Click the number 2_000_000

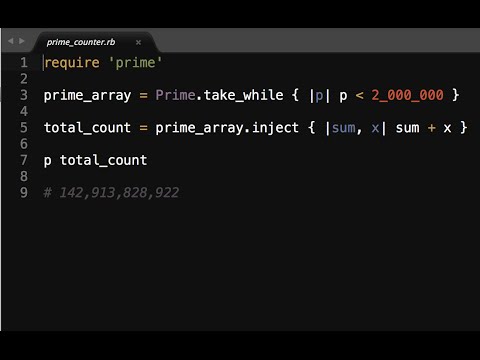click(x=407, y=95)
